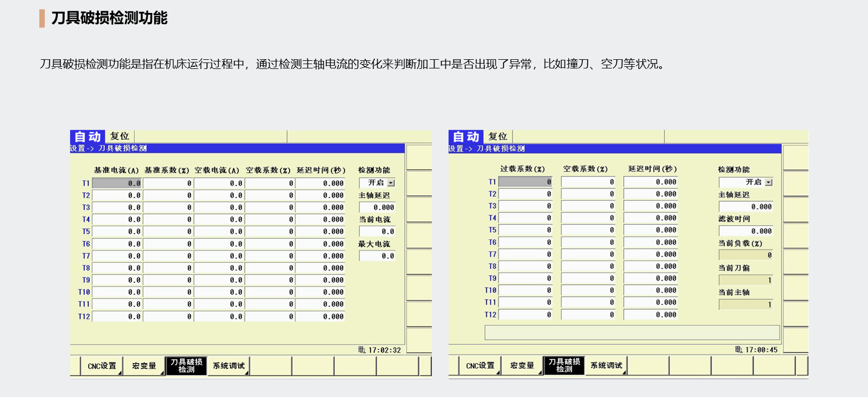Open 系统调试 on the left screen

click(229, 366)
